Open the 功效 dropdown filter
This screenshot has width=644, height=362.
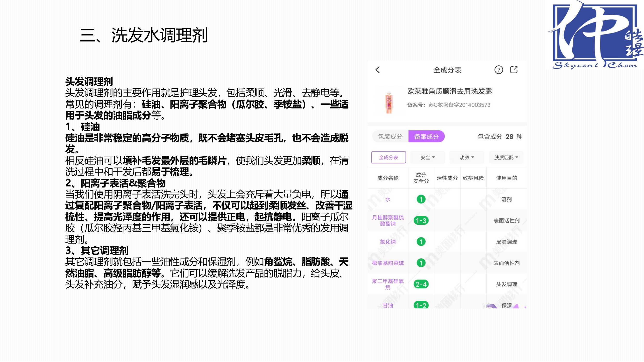(x=467, y=157)
